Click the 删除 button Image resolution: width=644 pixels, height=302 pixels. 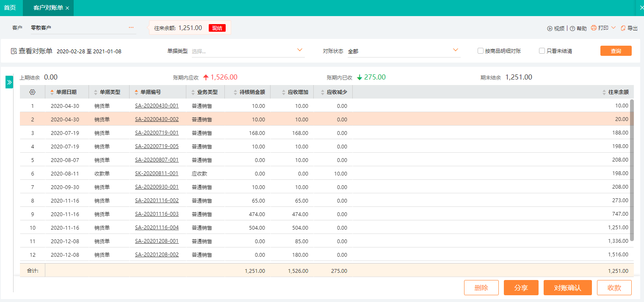[481, 288]
